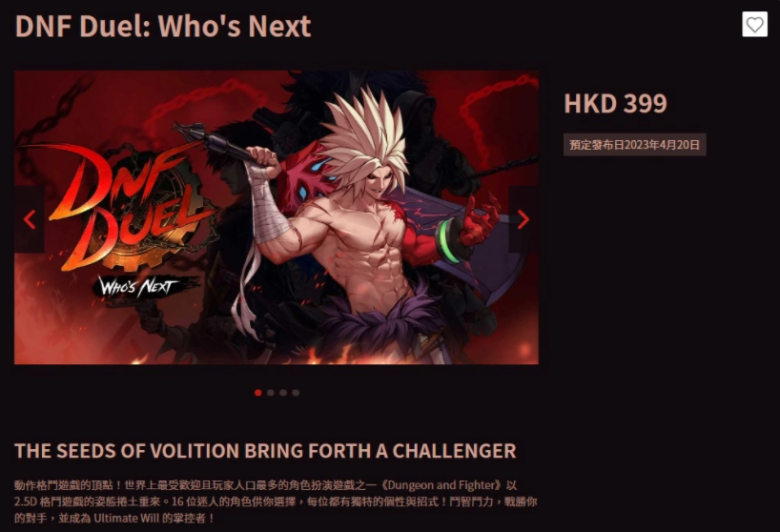The height and width of the screenshot is (532, 780).
Task: Advance to next banner slide arrow
Action: [523, 219]
